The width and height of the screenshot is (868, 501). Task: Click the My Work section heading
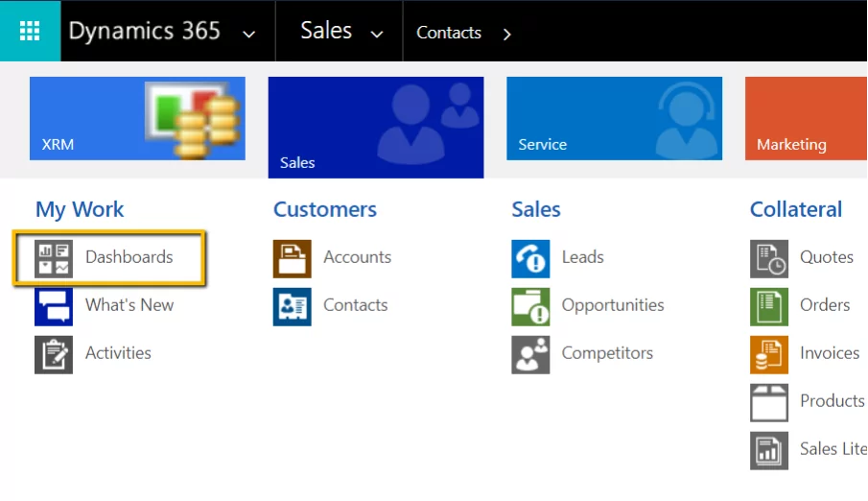80,210
